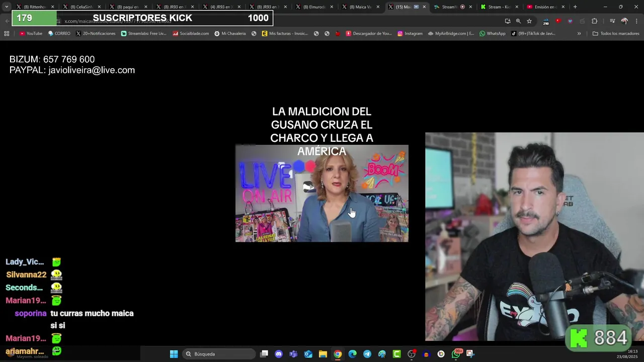Expand hidden bookmarks overflow chevron
The image size is (644, 362).
(579, 34)
